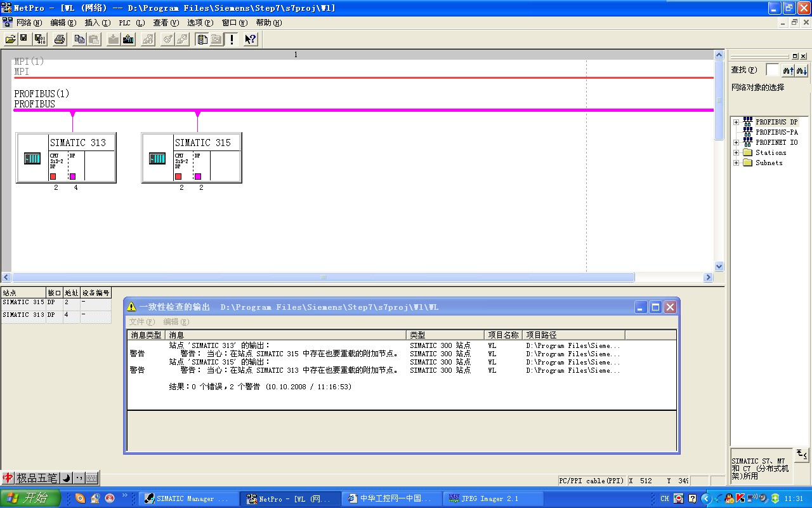The height and width of the screenshot is (508, 812).
Task: Switch to SIMATIC Manager taskbar button
Action: click(188, 498)
